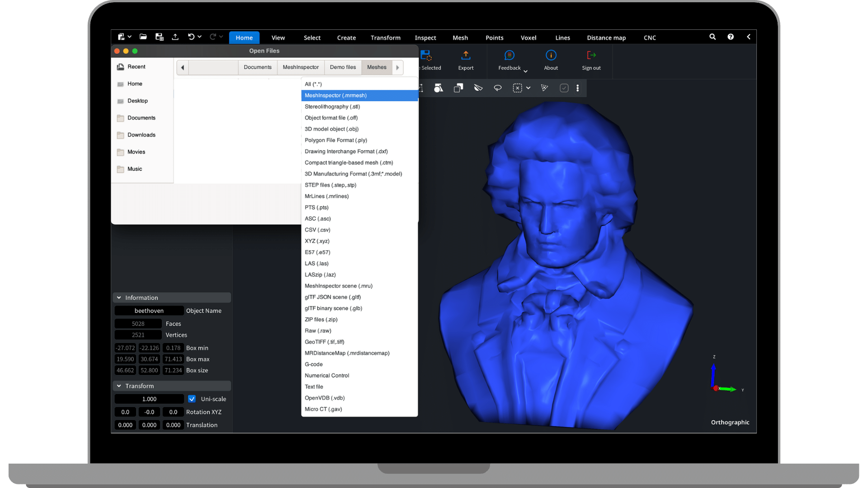Open a file using the folder toolbar icon
This screenshot has width=868, height=488.
[143, 37]
